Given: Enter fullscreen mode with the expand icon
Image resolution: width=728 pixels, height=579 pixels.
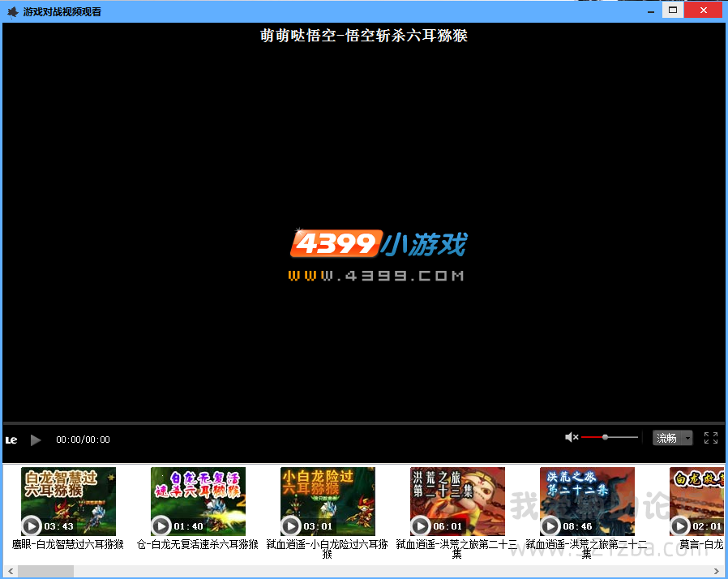Looking at the screenshot, I should click(711, 438).
